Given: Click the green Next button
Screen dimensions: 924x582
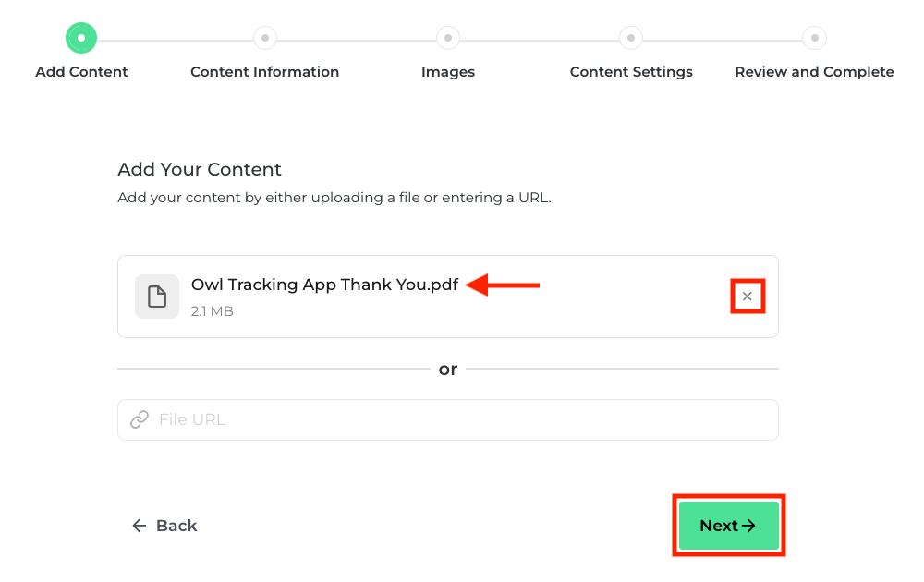Looking at the screenshot, I should pos(729,526).
